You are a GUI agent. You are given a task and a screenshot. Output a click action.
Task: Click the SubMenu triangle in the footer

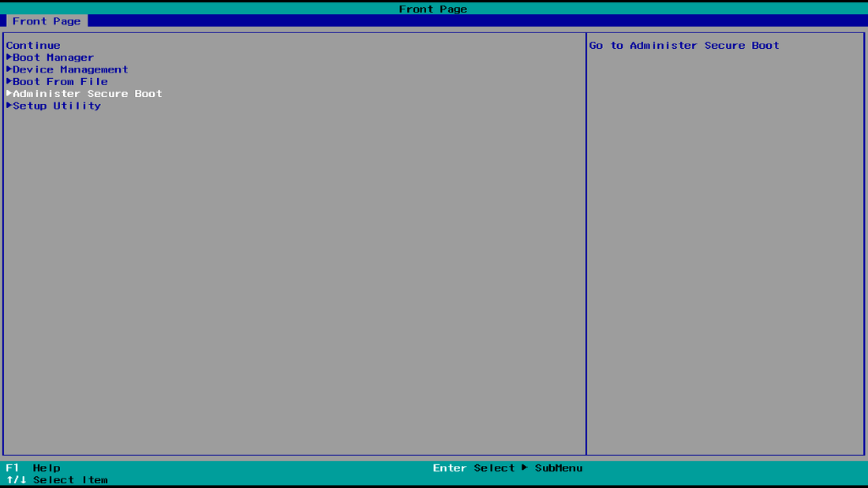[x=525, y=468]
